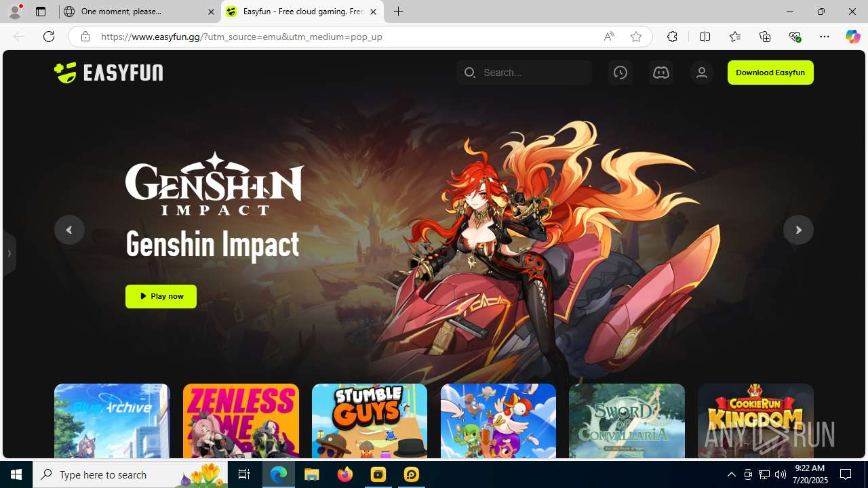This screenshot has height=488, width=868.
Task: Open the Favorites list
Action: (734, 37)
